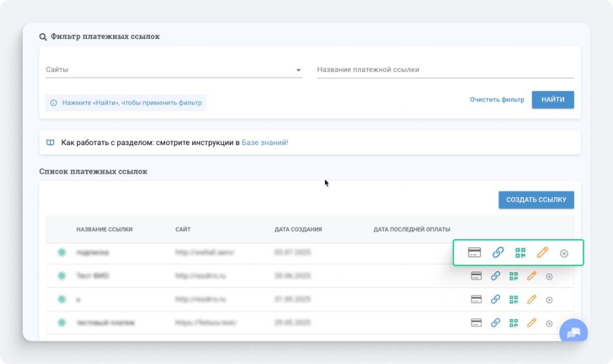Click the Дата создания column header
613x364 pixels.
click(298, 229)
